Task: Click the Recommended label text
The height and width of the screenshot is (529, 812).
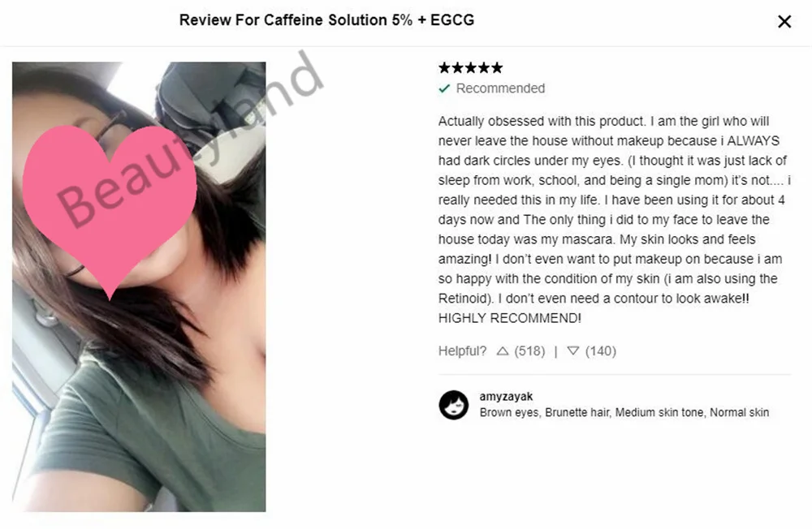Action: pyautogui.click(x=500, y=88)
